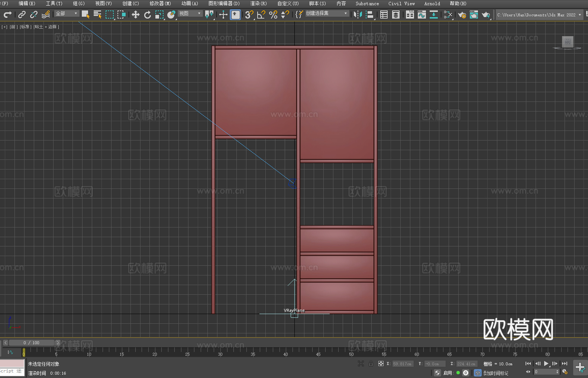Toggle Keyboard Shortcut Override button
Image resolution: width=588 pixels, height=378 pixels.
[x=235, y=14]
